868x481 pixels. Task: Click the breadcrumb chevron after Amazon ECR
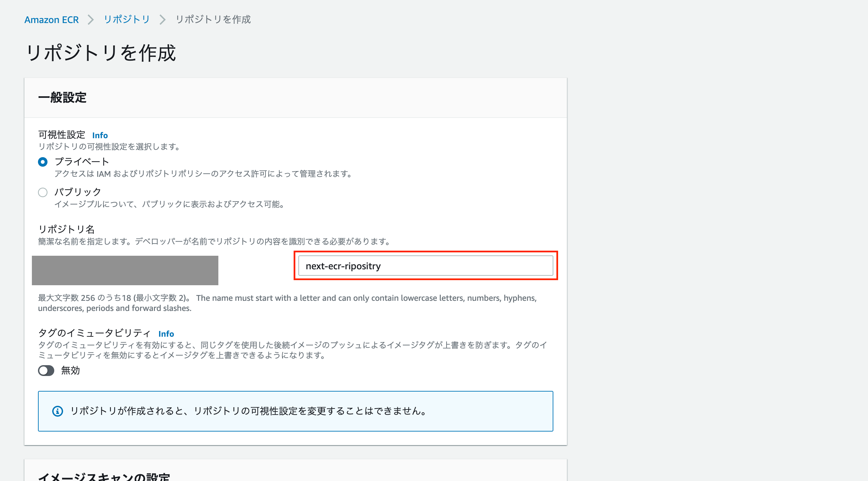[91, 20]
